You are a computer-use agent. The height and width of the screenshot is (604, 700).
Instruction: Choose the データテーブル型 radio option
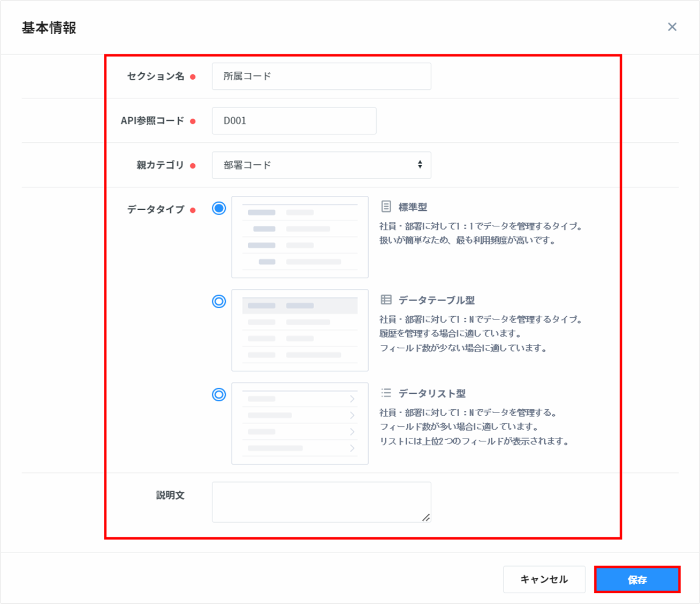[219, 301]
